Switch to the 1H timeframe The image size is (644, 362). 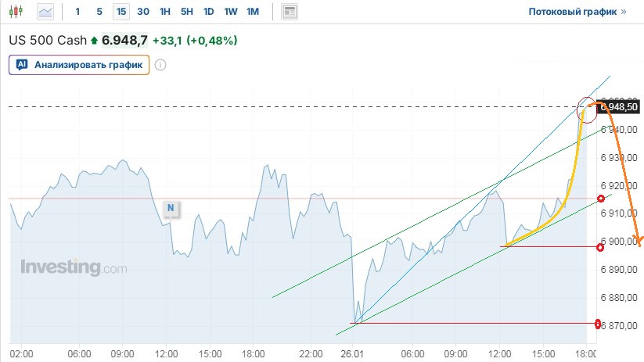[x=164, y=12]
